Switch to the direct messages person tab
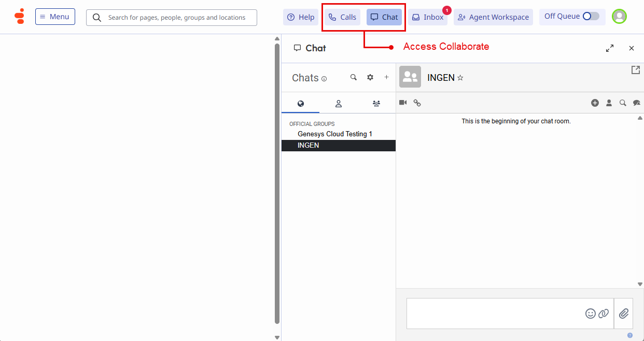This screenshot has height=341, width=644. point(339,104)
